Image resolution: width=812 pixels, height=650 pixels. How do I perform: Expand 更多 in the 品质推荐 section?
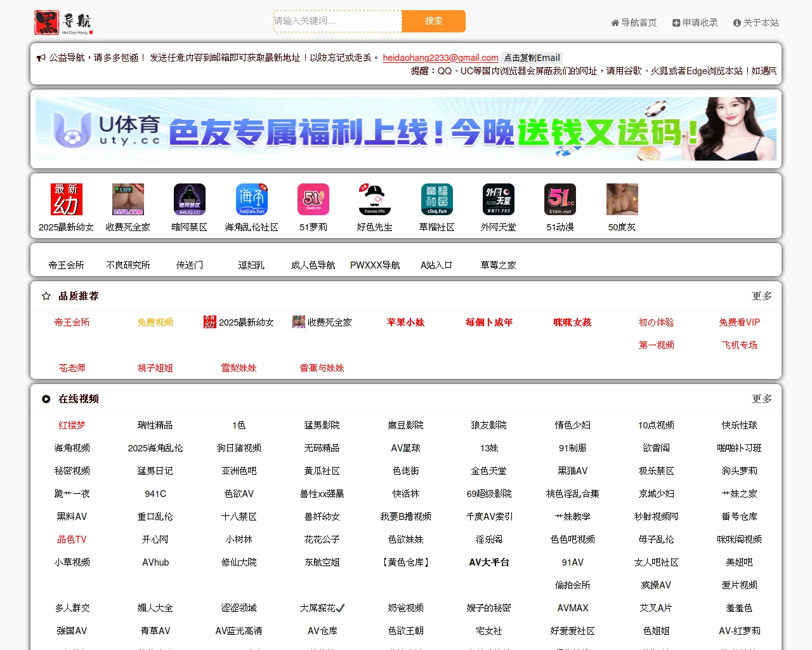click(761, 296)
